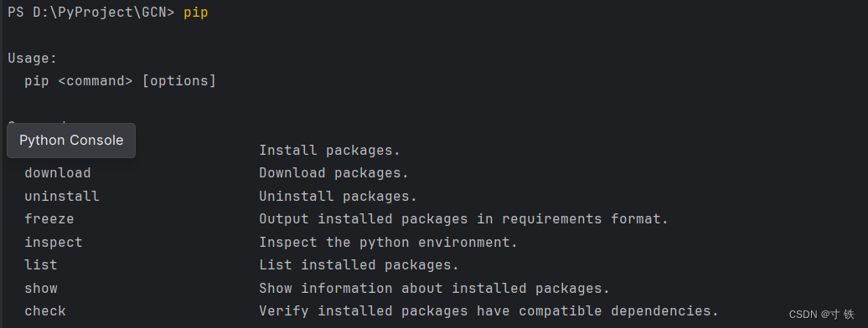
Task: Select the freeze command name
Action: 49,219
